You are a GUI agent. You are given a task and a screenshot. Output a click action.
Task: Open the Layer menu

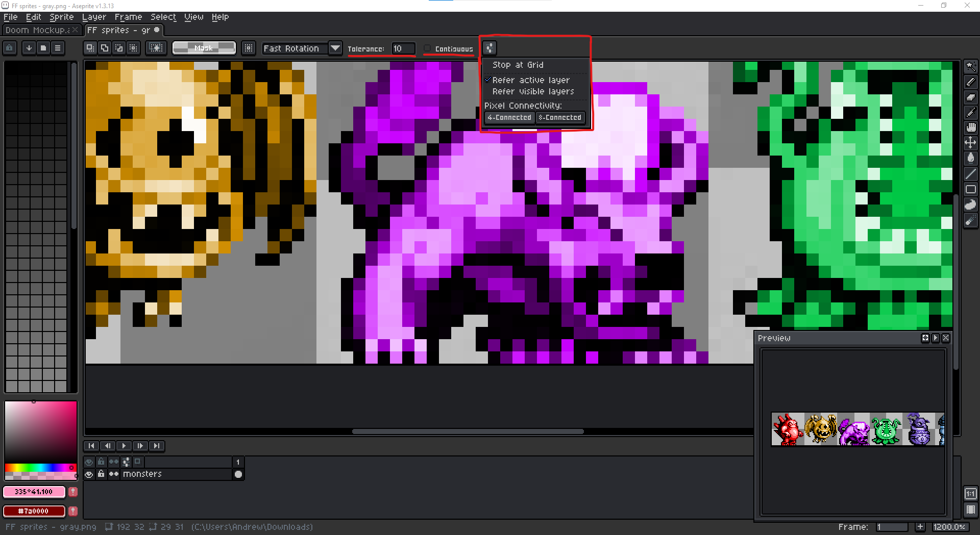point(94,17)
